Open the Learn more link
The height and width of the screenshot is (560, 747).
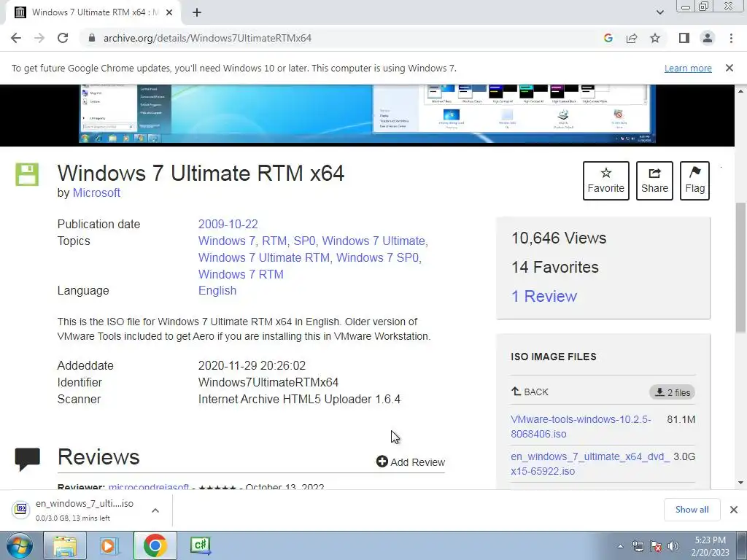pos(688,68)
